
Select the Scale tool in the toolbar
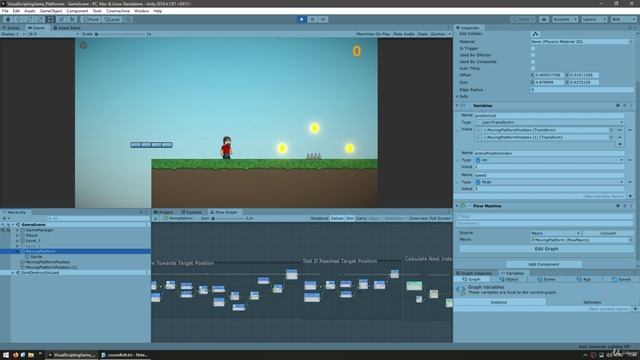pyautogui.click(x=40, y=19)
